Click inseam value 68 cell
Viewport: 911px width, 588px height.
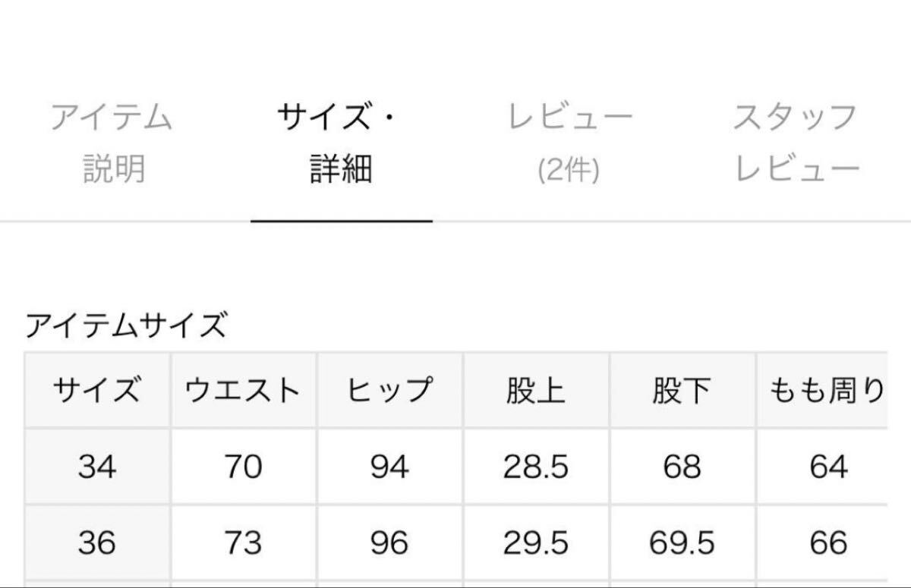coord(681,467)
